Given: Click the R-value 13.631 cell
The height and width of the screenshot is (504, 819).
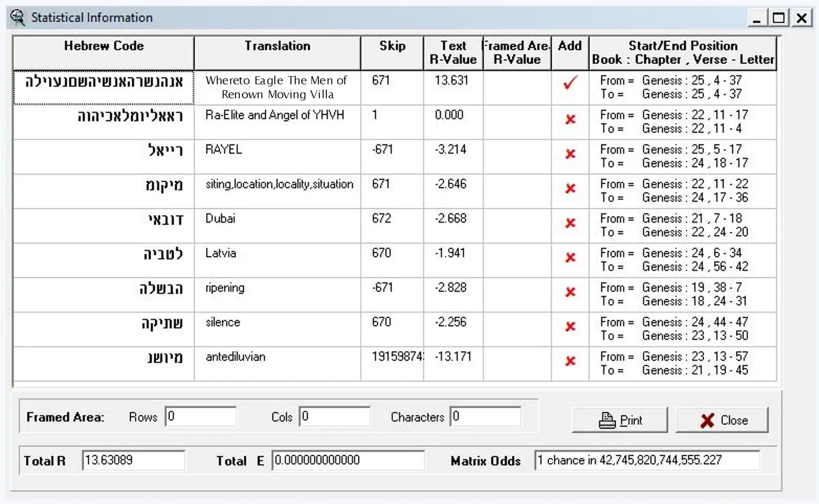Looking at the screenshot, I should click(x=453, y=88).
